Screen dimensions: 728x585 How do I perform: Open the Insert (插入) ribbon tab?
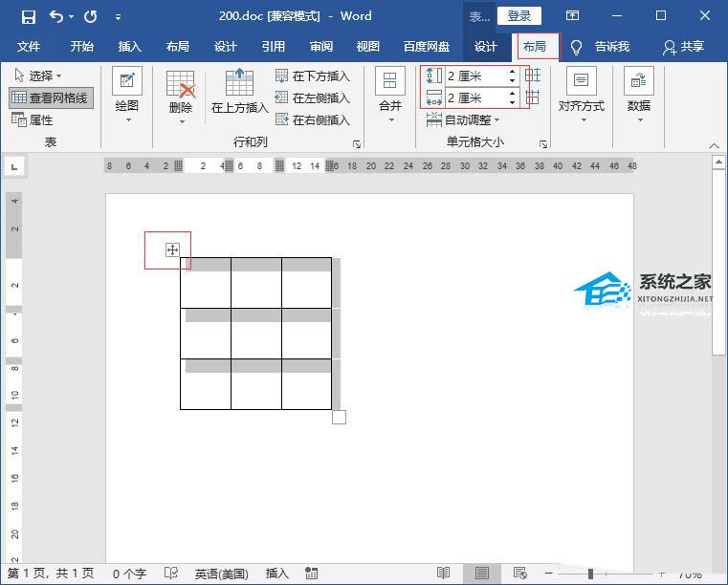click(x=129, y=47)
